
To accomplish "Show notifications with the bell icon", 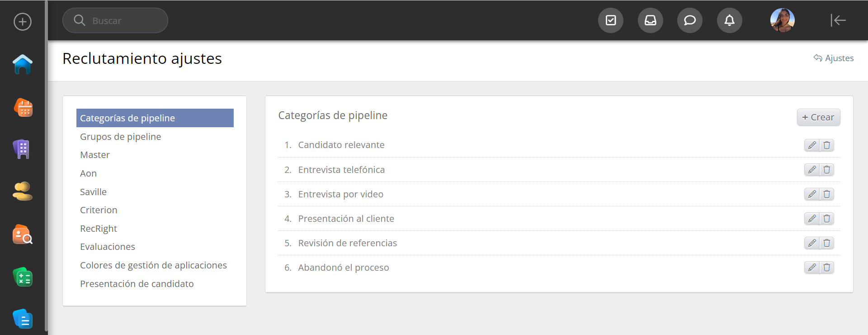I will point(729,20).
